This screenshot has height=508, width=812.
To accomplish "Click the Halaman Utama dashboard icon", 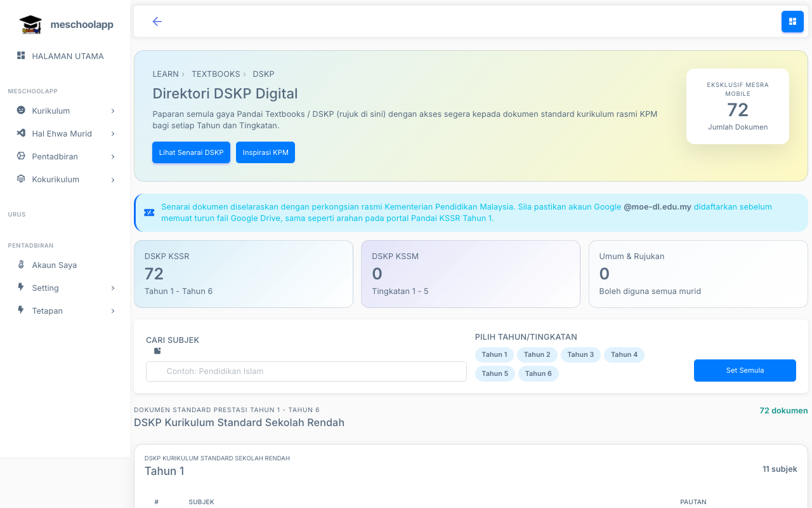I will 21,56.
